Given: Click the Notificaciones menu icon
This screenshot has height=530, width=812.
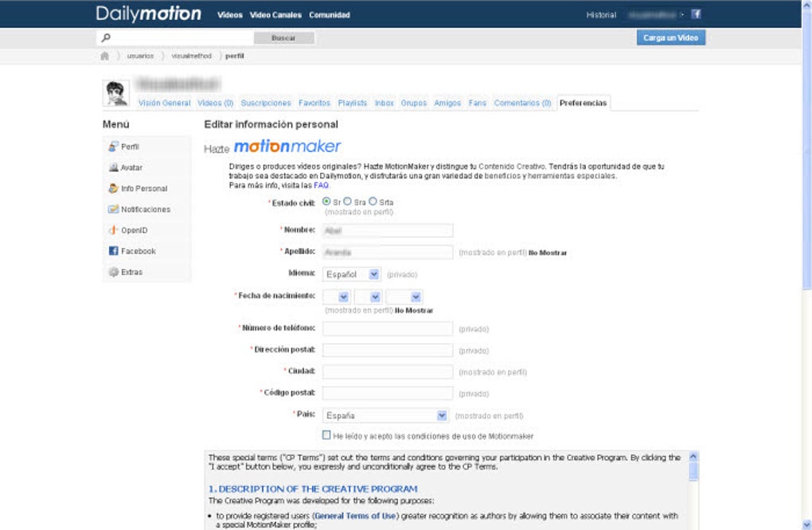Looking at the screenshot, I should 113,209.
